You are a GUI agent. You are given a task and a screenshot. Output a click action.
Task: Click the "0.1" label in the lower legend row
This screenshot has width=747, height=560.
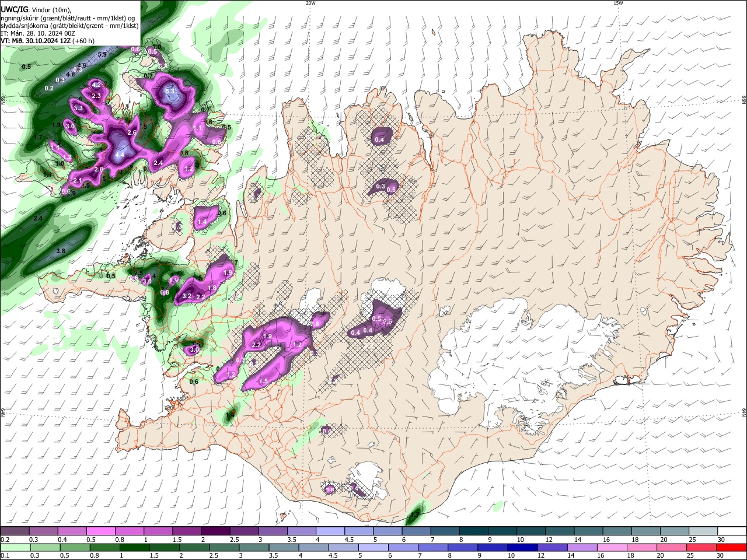(5, 555)
